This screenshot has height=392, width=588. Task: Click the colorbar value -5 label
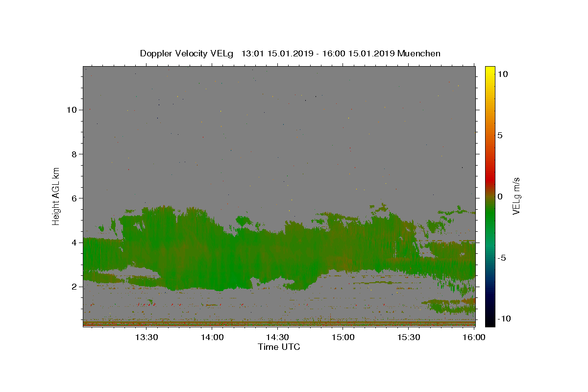tap(502, 258)
